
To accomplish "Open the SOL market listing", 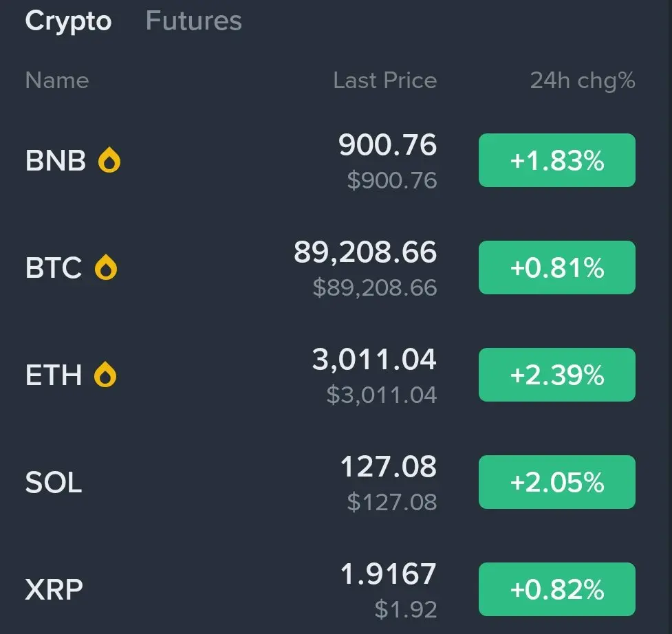I will pos(54,482).
